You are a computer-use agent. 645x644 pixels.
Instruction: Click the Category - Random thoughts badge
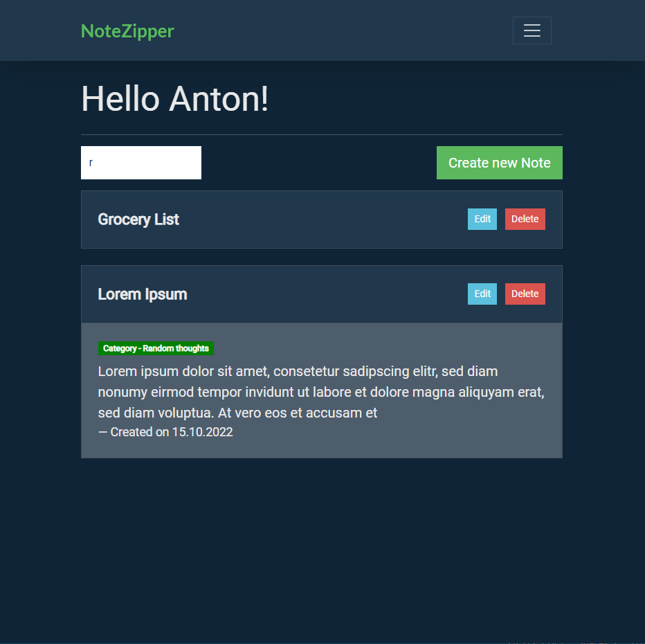click(156, 348)
